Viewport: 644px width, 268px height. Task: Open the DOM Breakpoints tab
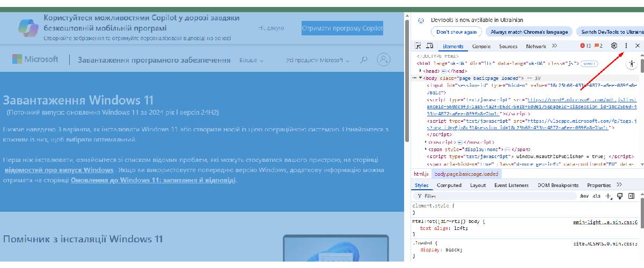coord(558,185)
